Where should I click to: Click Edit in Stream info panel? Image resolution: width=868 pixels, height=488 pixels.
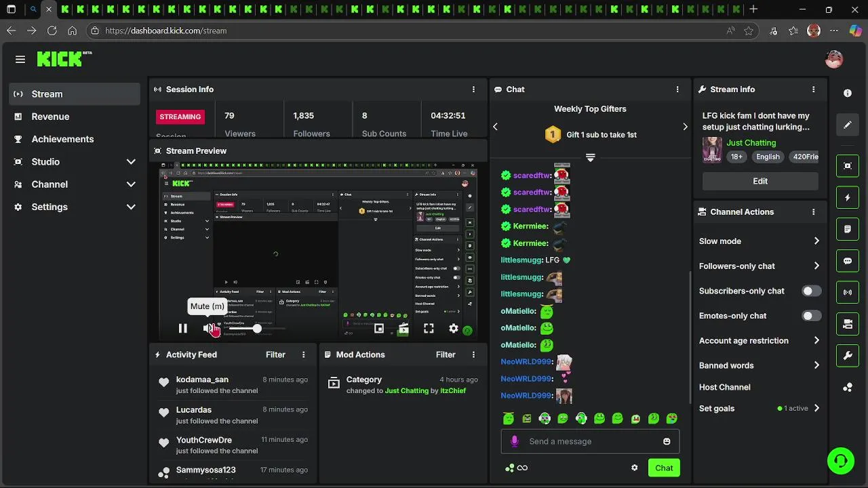[x=760, y=181]
